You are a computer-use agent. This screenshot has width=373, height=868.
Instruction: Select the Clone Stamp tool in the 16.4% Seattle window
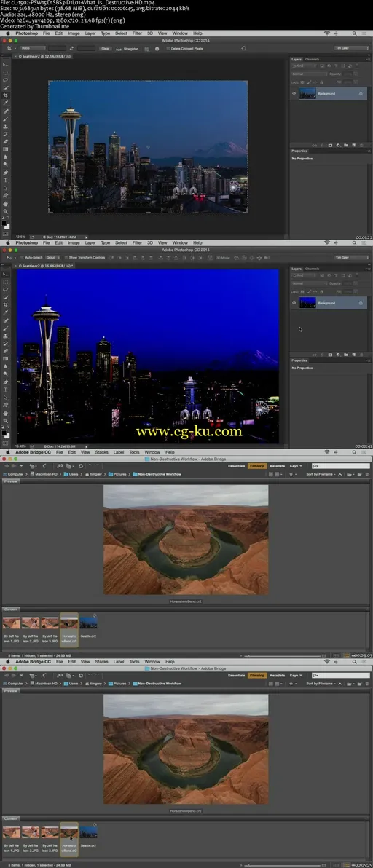coord(6,336)
